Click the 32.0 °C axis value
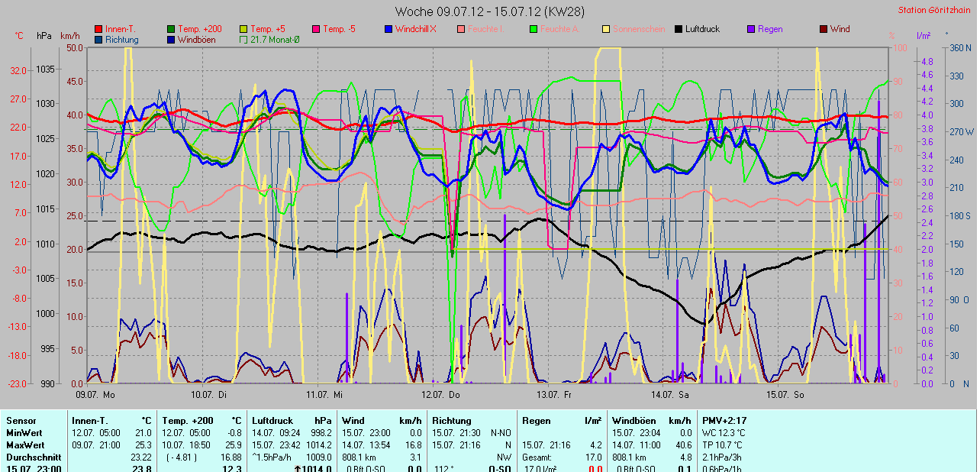 tap(19, 70)
